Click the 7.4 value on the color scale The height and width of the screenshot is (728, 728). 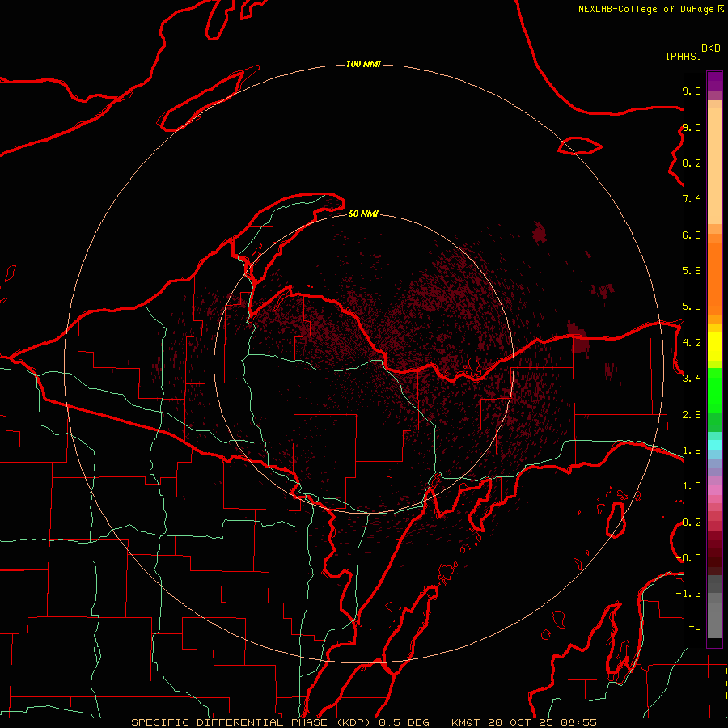click(x=692, y=199)
